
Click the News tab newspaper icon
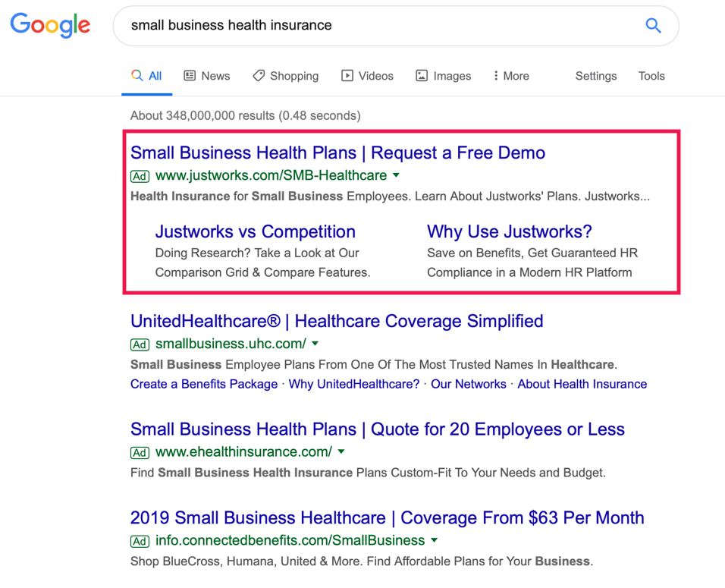click(x=190, y=76)
